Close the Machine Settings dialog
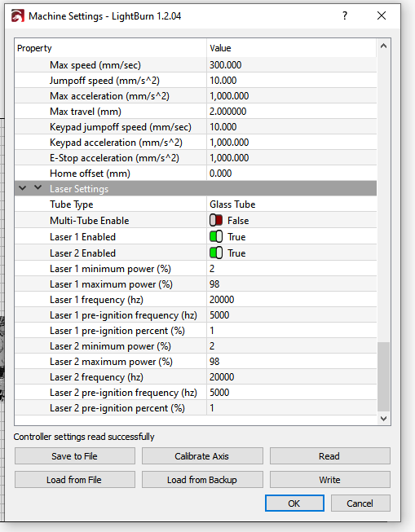Viewport: 415px width, 532px height. click(382, 15)
